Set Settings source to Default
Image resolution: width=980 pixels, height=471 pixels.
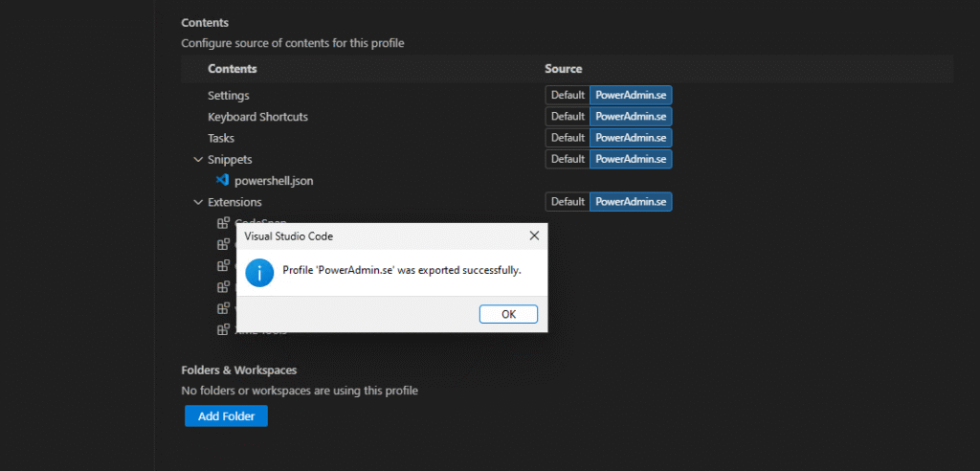pos(568,95)
